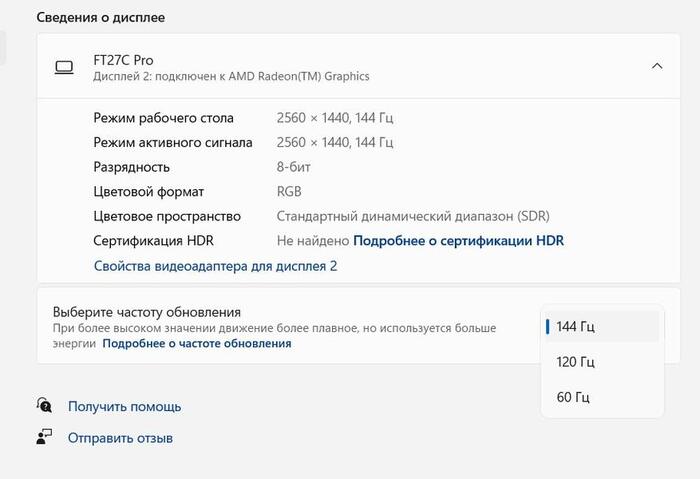Click the SDR color space value
Viewport: 700px width, 479px height.
click(412, 216)
